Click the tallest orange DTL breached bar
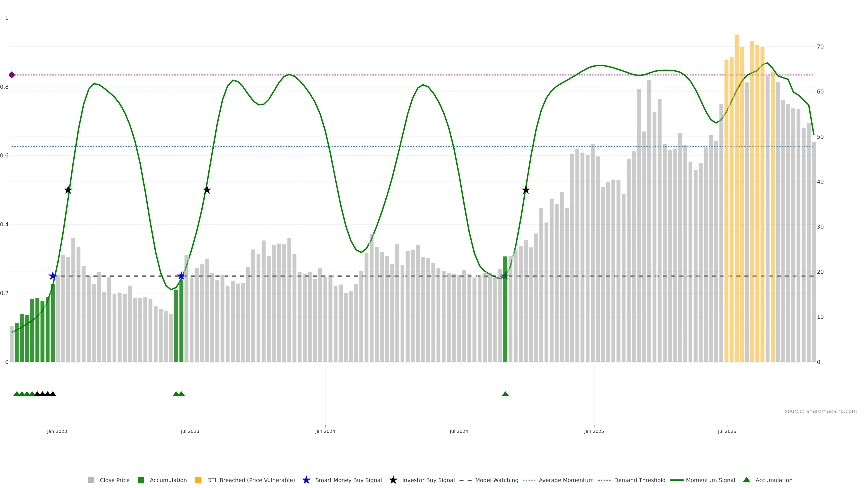Viewport: 868px width, 488px height. pyautogui.click(x=737, y=202)
